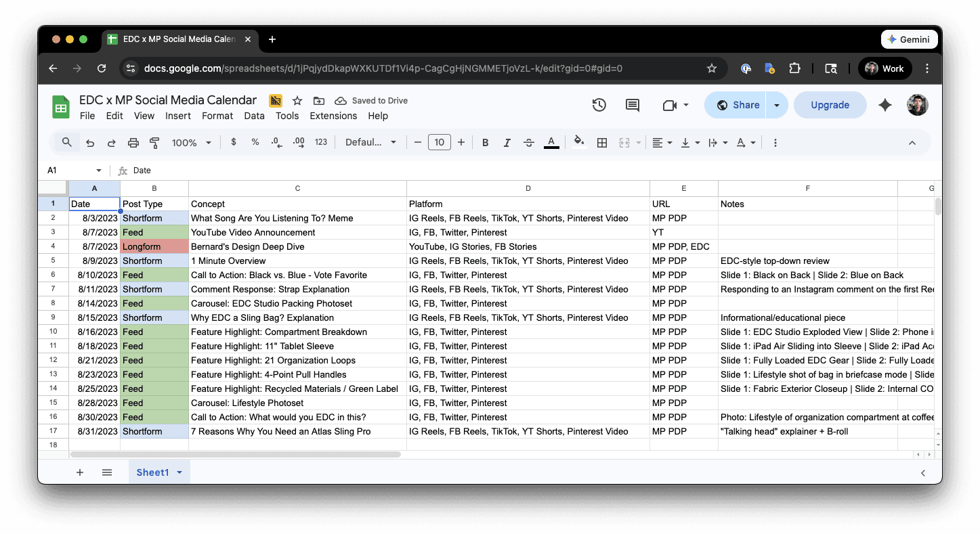Select the Sheet1 tab
The height and width of the screenshot is (534, 980).
152,472
